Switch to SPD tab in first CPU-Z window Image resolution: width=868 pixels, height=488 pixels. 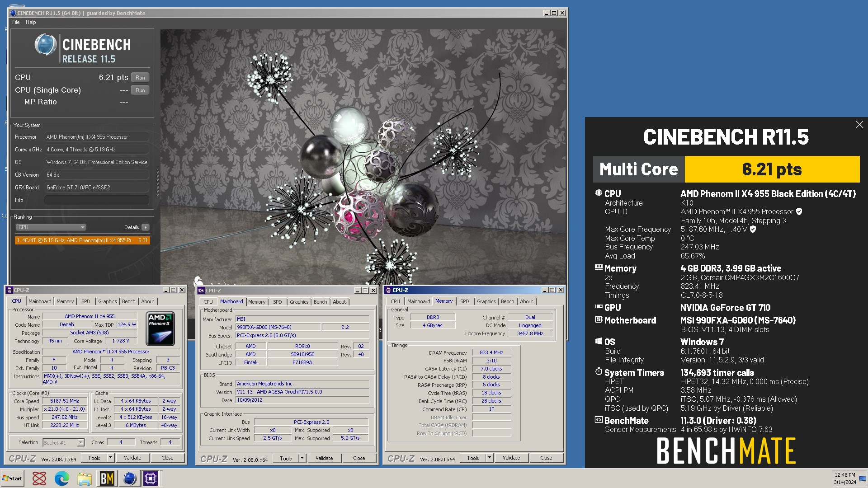(x=86, y=301)
